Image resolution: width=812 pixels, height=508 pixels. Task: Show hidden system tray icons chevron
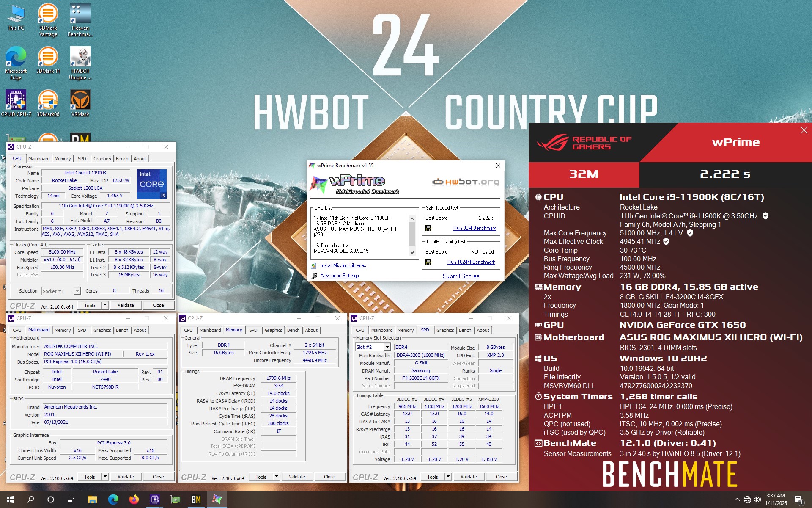click(x=737, y=500)
